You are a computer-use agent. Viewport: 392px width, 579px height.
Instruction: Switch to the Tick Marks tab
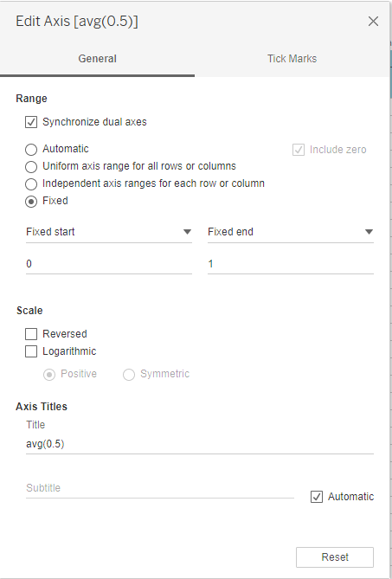pos(292,59)
